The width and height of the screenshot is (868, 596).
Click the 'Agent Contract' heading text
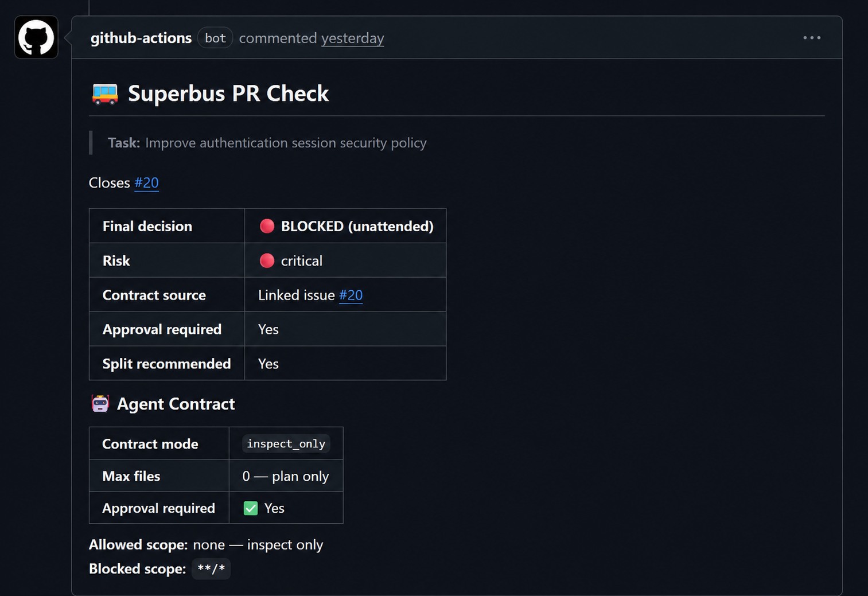(x=176, y=404)
